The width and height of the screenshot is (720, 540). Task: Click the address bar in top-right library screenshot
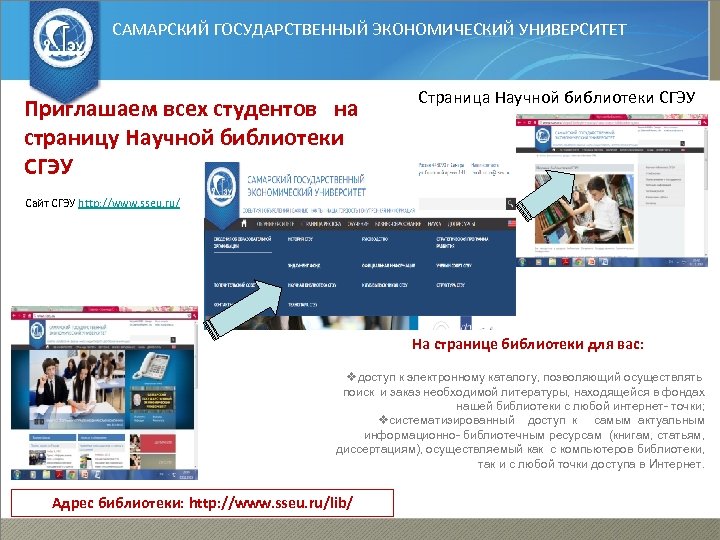point(619,123)
